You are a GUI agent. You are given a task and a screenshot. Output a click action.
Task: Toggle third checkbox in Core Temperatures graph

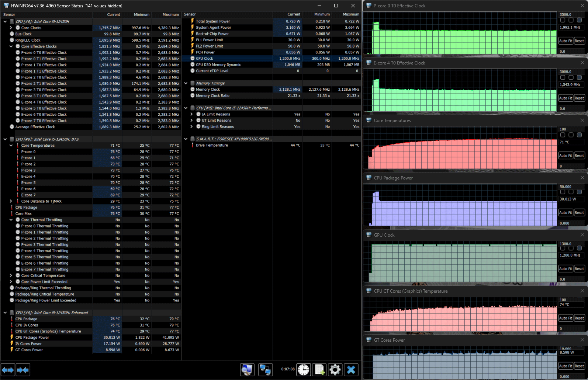pyautogui.click(x=579, y=135)
